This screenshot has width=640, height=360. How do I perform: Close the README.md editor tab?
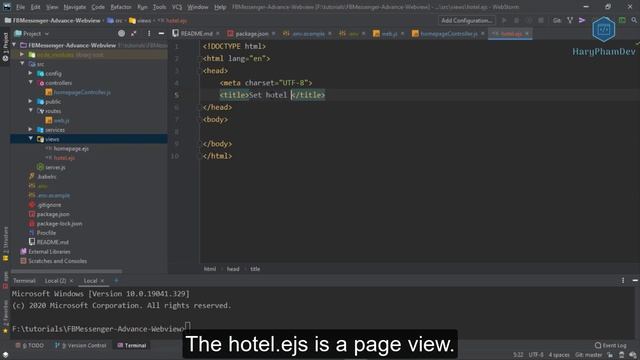click(x=218, y=33)
